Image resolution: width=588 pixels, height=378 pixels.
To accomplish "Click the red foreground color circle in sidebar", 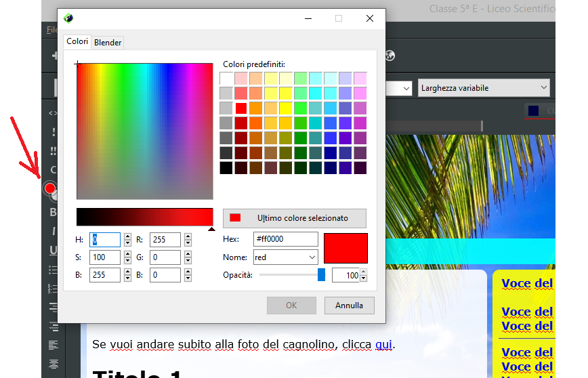I will [49, 188].
